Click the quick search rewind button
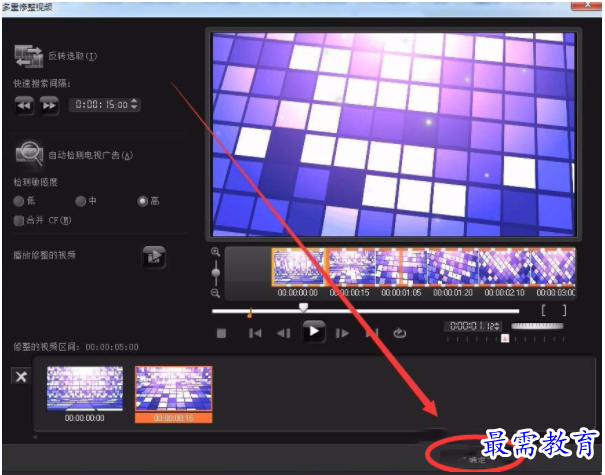This screenshot has width=605, height=475. pos(24,105)
